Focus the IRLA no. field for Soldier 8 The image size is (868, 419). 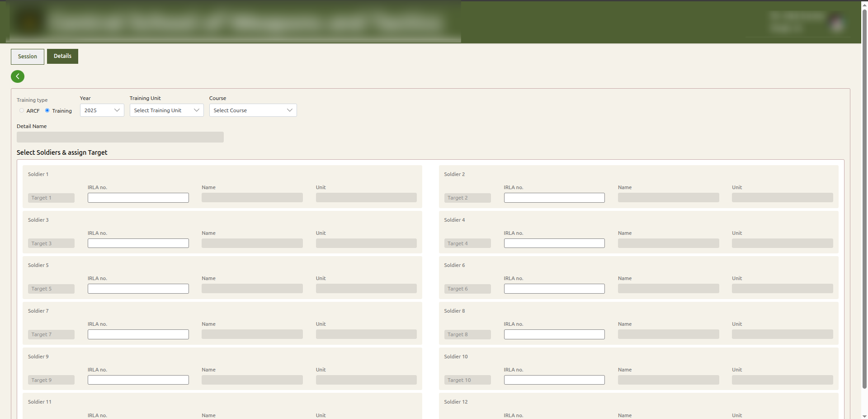[554, 334]
